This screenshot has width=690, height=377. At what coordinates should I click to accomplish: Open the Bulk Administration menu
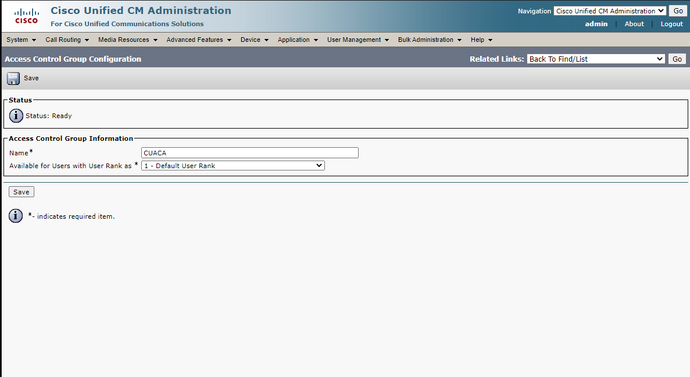click(x=429, y=40)
